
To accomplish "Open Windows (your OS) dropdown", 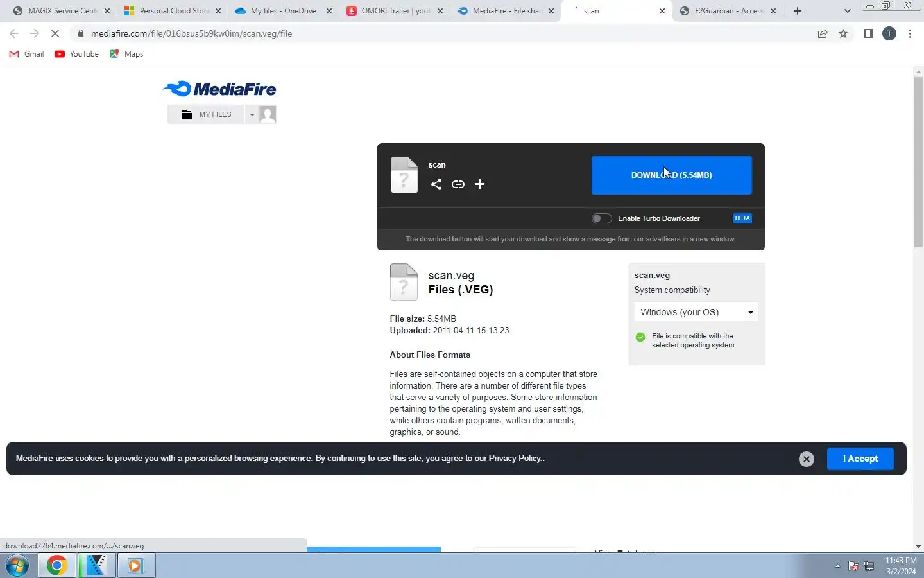I will pyautogui.click(x=696, y=312).
